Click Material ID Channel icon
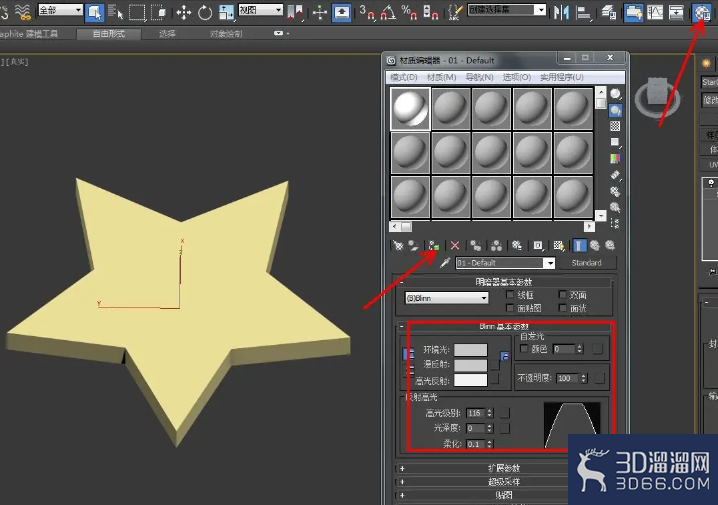Screen dimensions: 718x505 click(538, 245)
